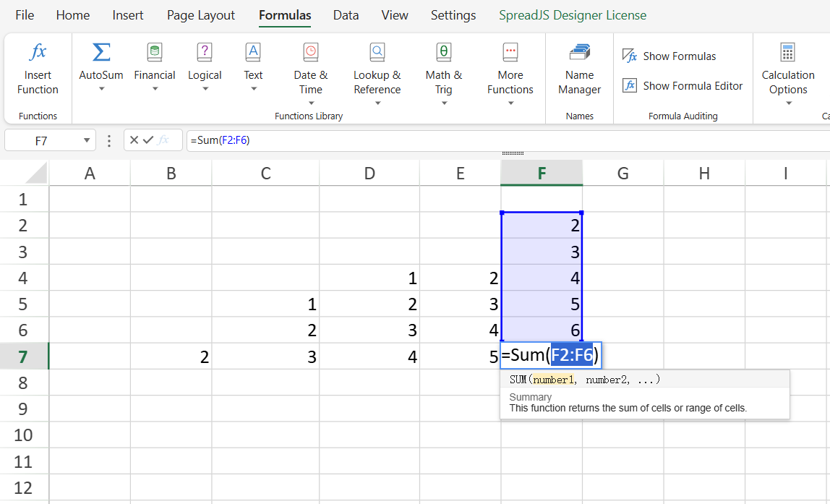
Task: Click the Calculation Options calculator icon
Action: point(787,52)
